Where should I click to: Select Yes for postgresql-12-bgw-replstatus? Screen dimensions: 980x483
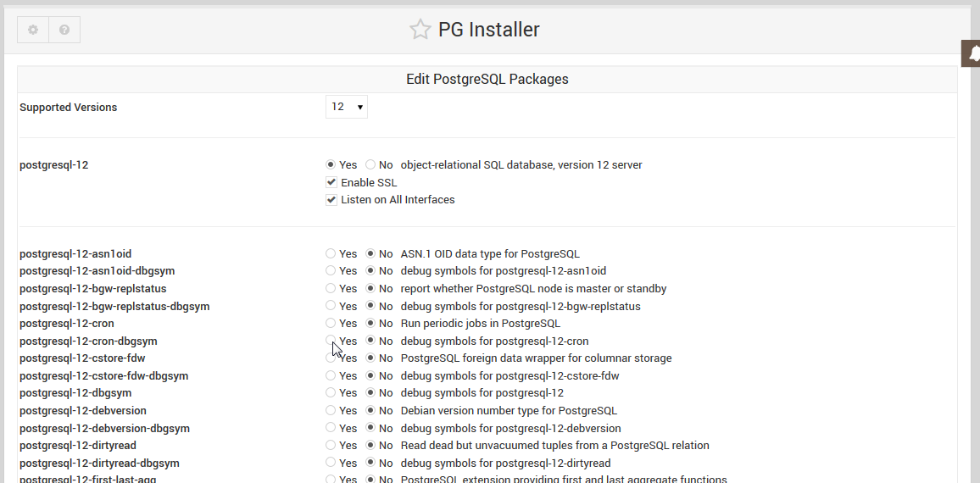331,289
